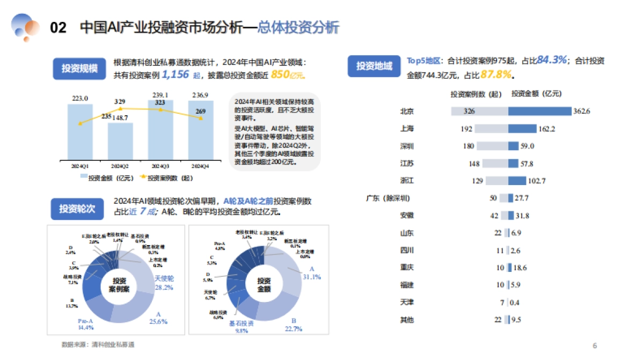The image size is (644, 362).
Task: Expand the 其他 region row
Action: (x=407, y=320)
